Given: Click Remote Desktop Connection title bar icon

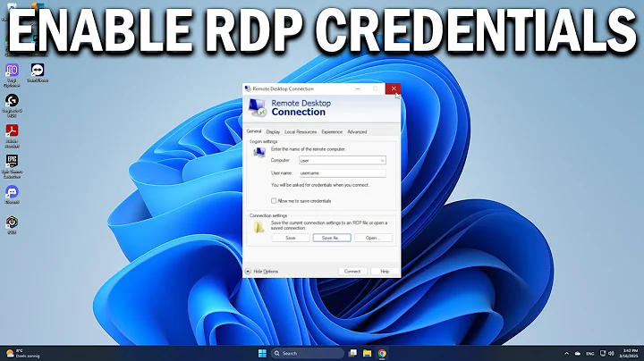Looking at the screenshot, I should tap(248, 88).
